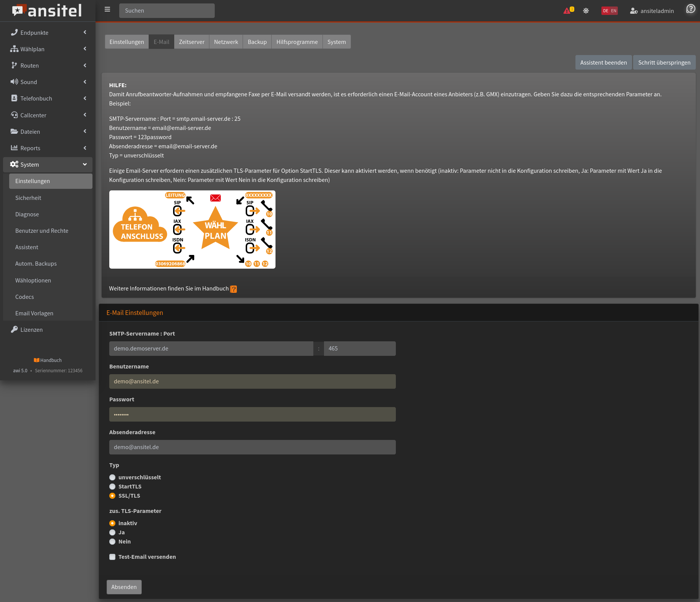
Task: Switch to the Zeitserver tab
Action: click(191, 42)
